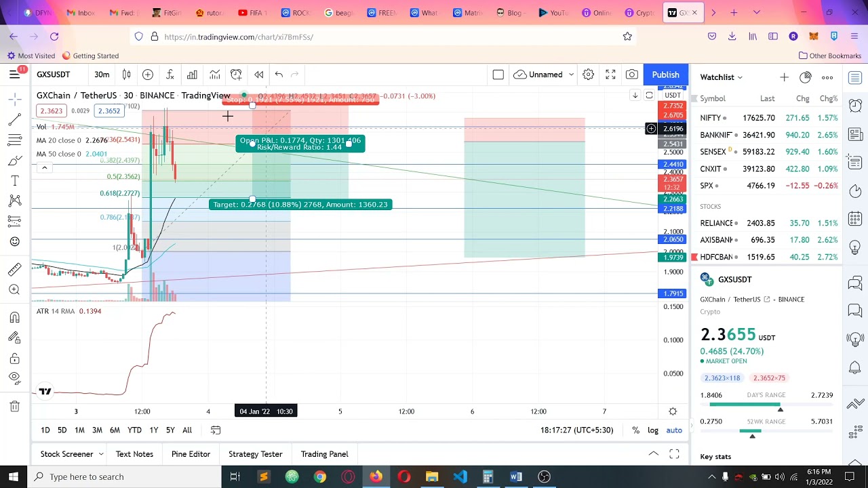The image size is (868, 488).
Task: Select the text annotation tool
Action: tap(14, 181)
